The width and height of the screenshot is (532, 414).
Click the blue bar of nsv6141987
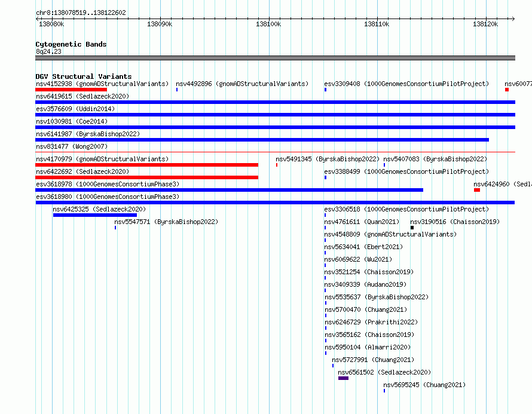(x=262, y=140)
